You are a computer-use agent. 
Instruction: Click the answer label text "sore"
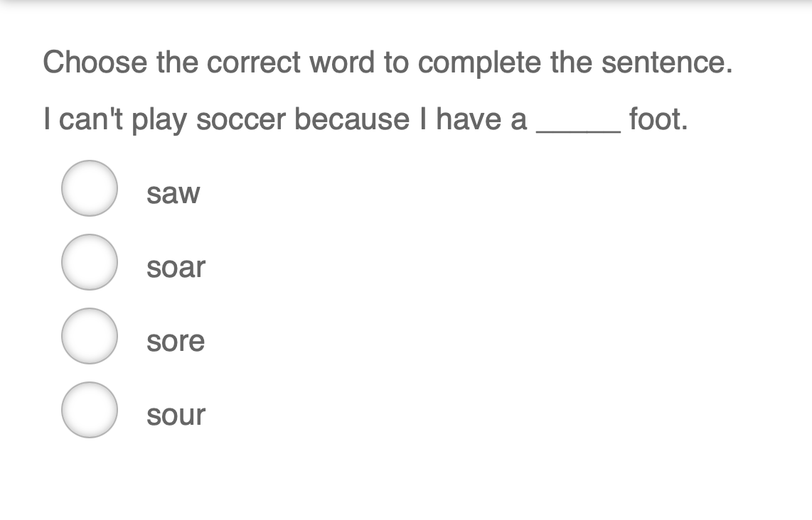[176, 341]
